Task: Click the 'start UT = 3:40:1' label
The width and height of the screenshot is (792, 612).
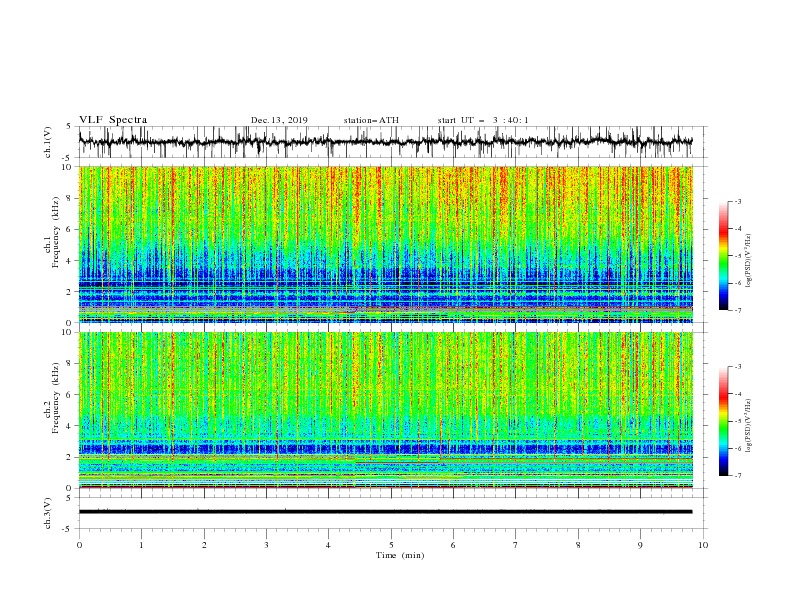Action: click(483, 120)
